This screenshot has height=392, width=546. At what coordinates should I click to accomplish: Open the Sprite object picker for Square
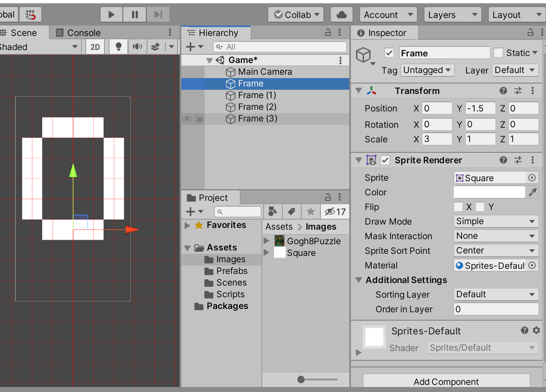coord(532,178)
